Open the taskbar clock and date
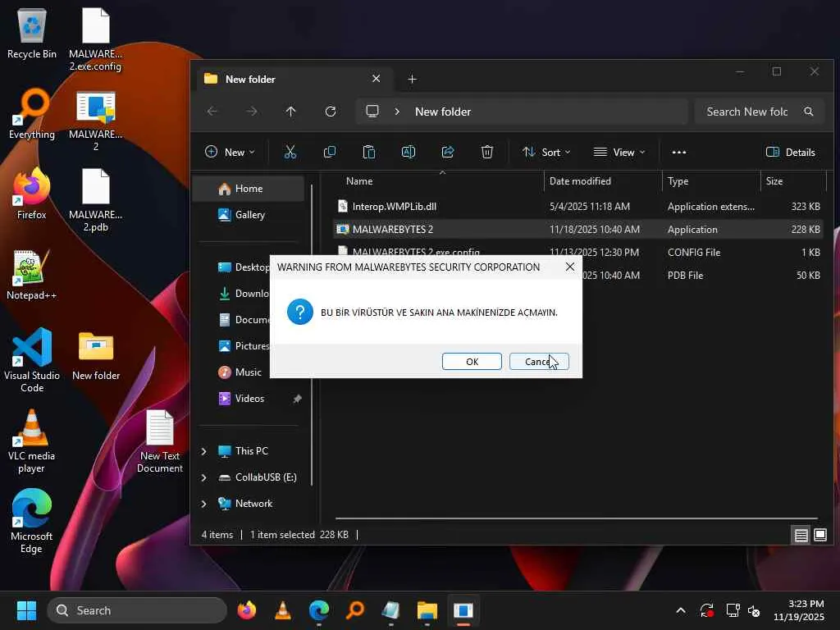 point(799,610)
